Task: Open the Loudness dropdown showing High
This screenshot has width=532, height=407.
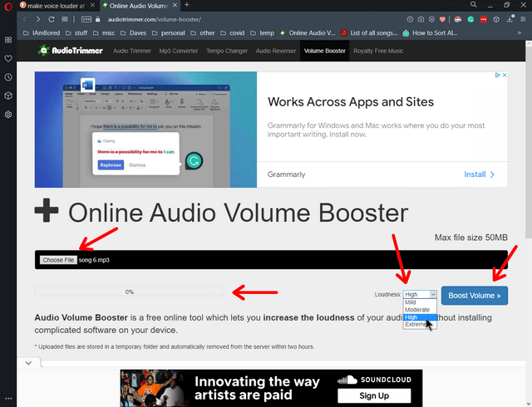Action: pos(420,294)
